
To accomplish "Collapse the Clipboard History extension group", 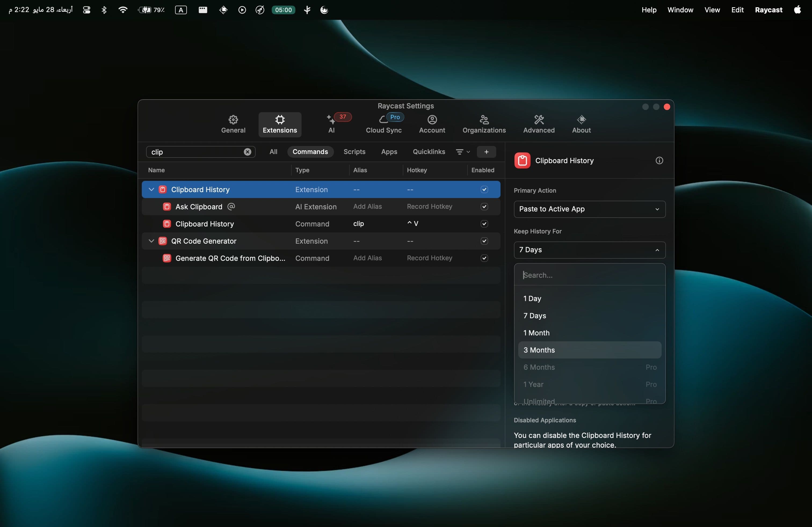I will [151, 189].
